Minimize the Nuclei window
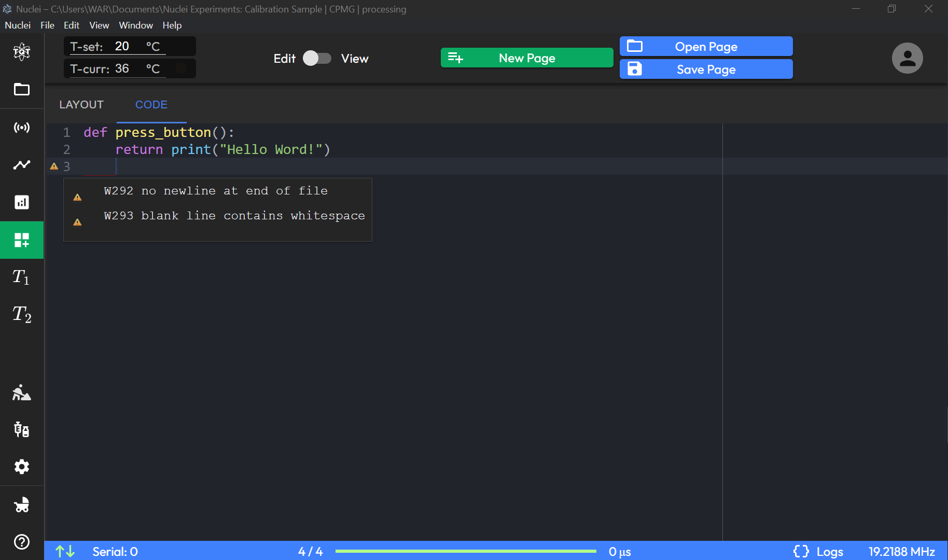Image resolution: width=948 pixels, height=560 pixels. [856, 9]
